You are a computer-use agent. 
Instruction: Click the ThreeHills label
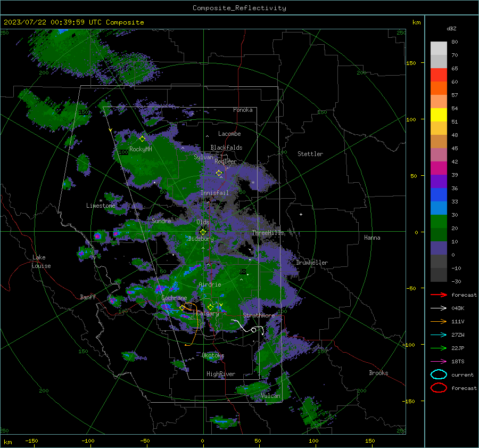coord(268,233)
